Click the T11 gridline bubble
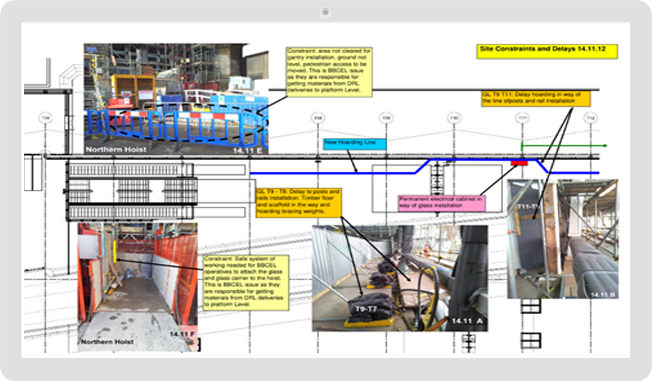 pos(522,119)
